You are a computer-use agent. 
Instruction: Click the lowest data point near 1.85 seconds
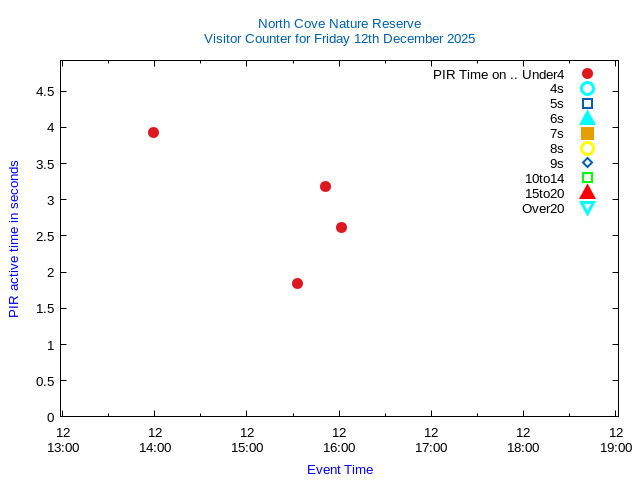297,283
